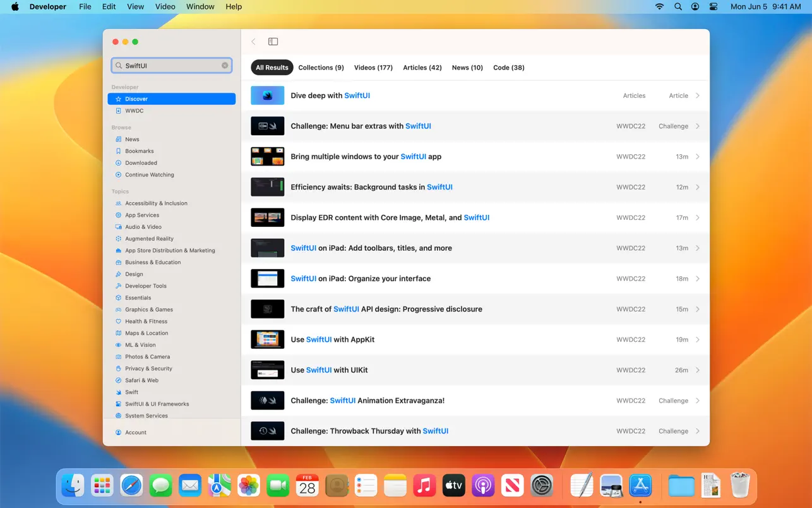This screenshot has width=812, height=508.
Task: Click the Safari & Web topic icon
Action: click(x=118, y=380)
